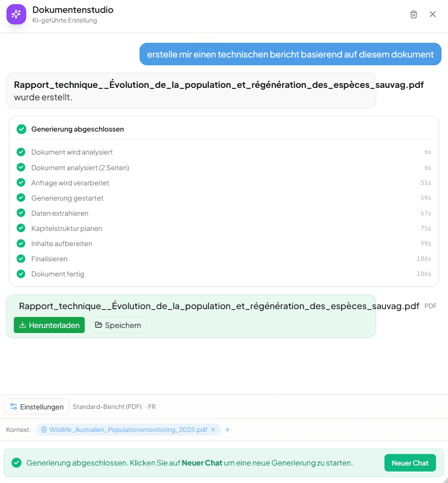Select the Finalisieren step row
The height and width of the screenshot is (483, 448).
[49, 259]
